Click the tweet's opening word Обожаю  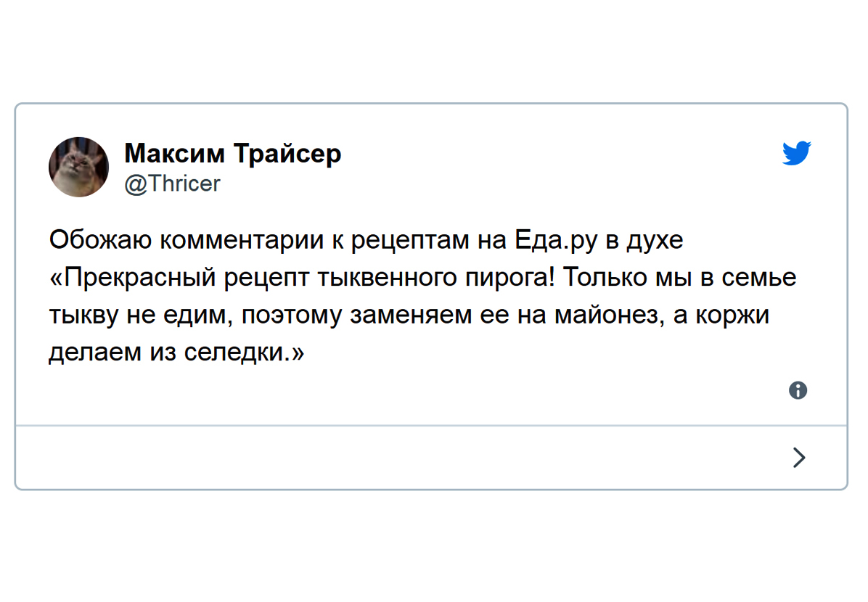(100, 240)
